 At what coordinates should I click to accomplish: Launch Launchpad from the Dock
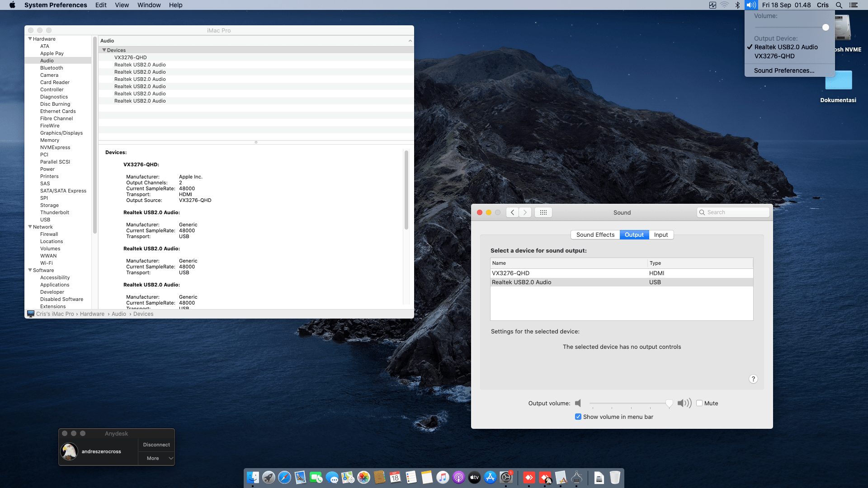click(269, 477)
